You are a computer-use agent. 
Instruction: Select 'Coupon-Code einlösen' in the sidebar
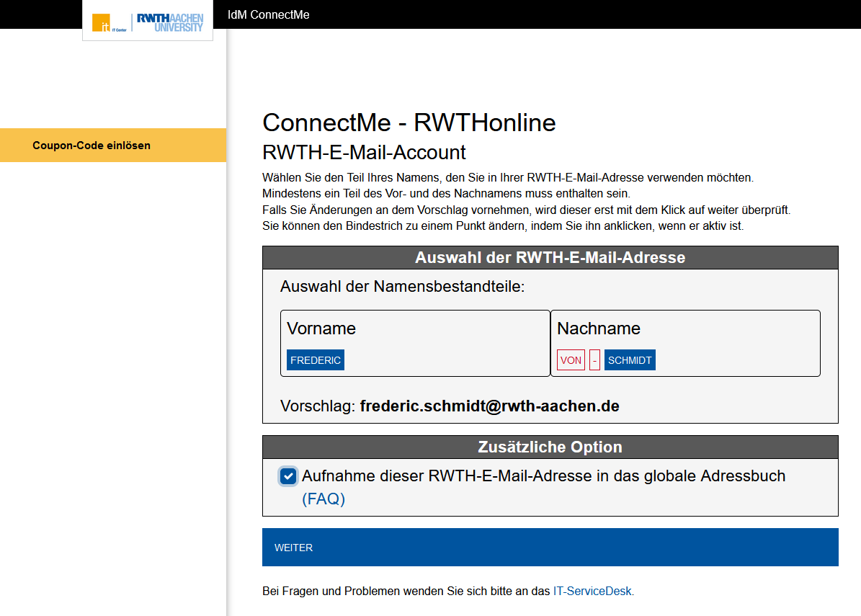click(91, 145)
